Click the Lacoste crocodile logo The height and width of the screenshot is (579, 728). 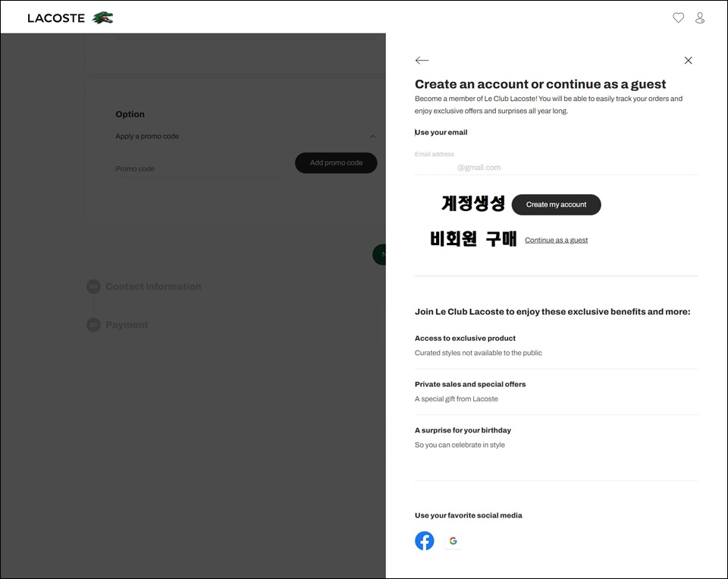(x=102, y=18)
